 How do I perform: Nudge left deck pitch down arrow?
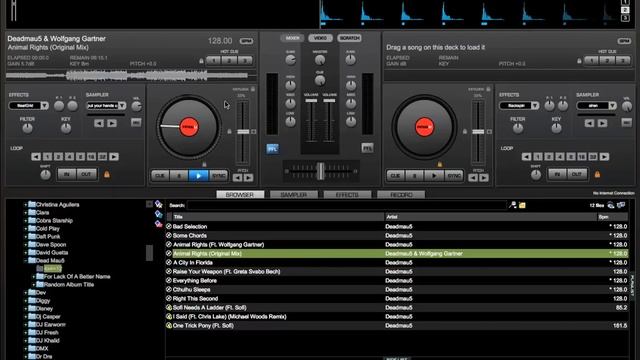pos(237,178)
